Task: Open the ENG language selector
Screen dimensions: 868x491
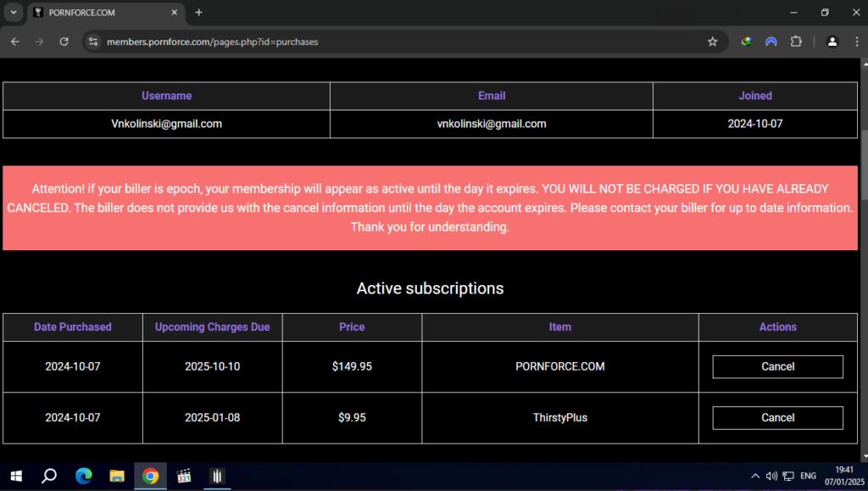Action: (809, 476)
